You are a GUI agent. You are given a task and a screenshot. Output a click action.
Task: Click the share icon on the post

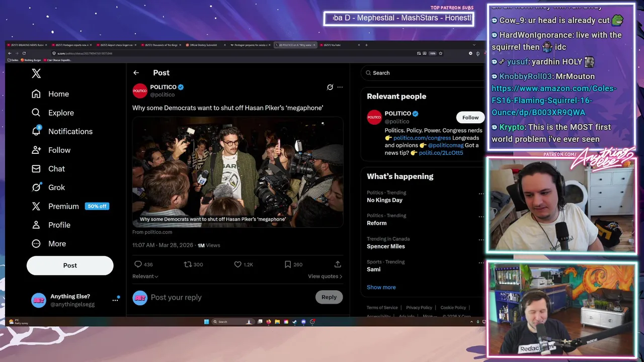coord(338,264)
